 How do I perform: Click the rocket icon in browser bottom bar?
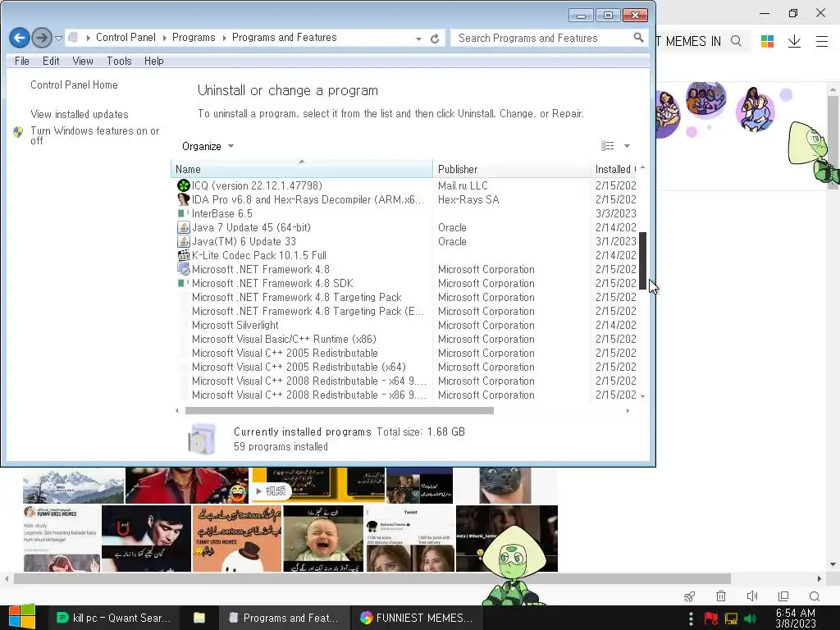(689, 596)
